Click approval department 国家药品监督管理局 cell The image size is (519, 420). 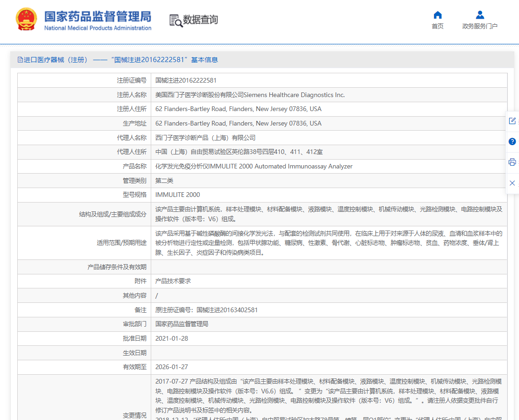[182, 324]
